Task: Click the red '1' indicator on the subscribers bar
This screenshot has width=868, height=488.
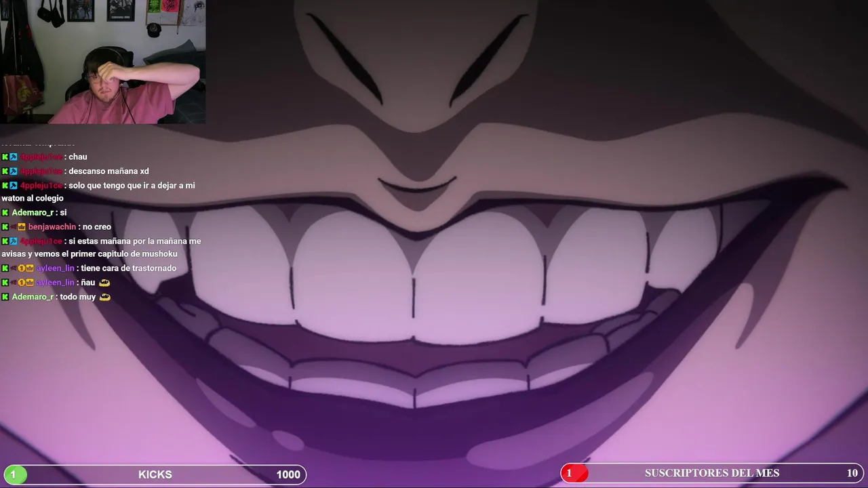Action: [x=574, y=473]
